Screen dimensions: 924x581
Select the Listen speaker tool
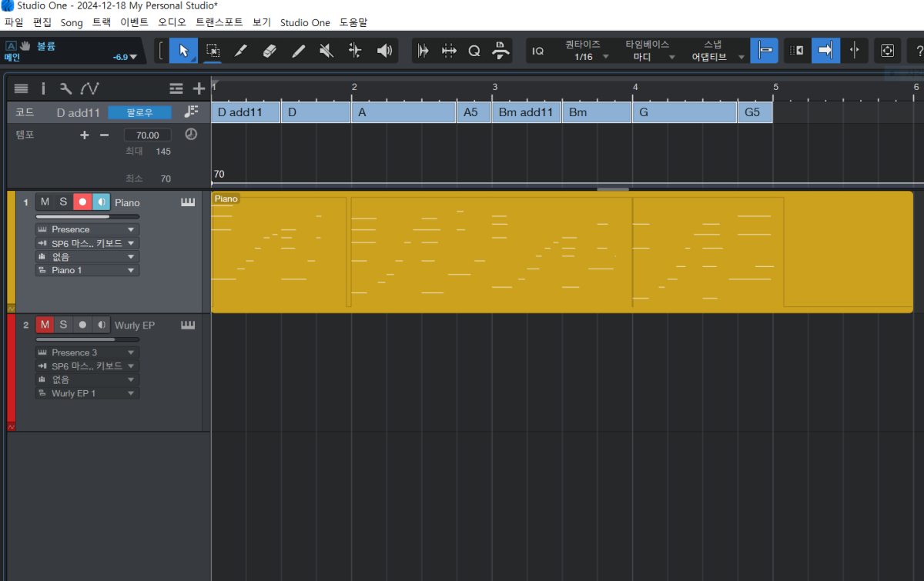point(384,51)
